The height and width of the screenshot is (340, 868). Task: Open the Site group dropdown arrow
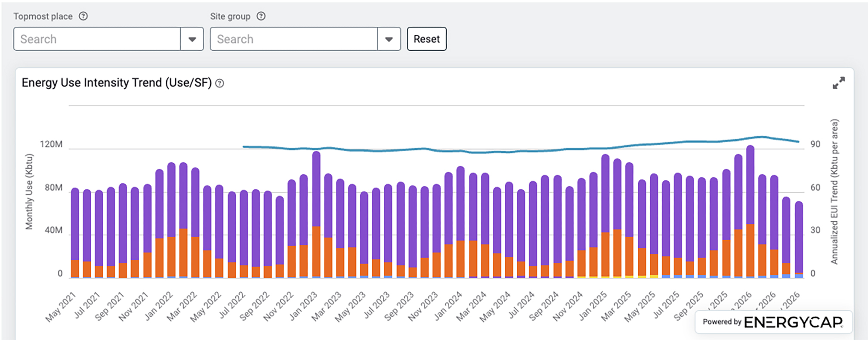point(389,39)
